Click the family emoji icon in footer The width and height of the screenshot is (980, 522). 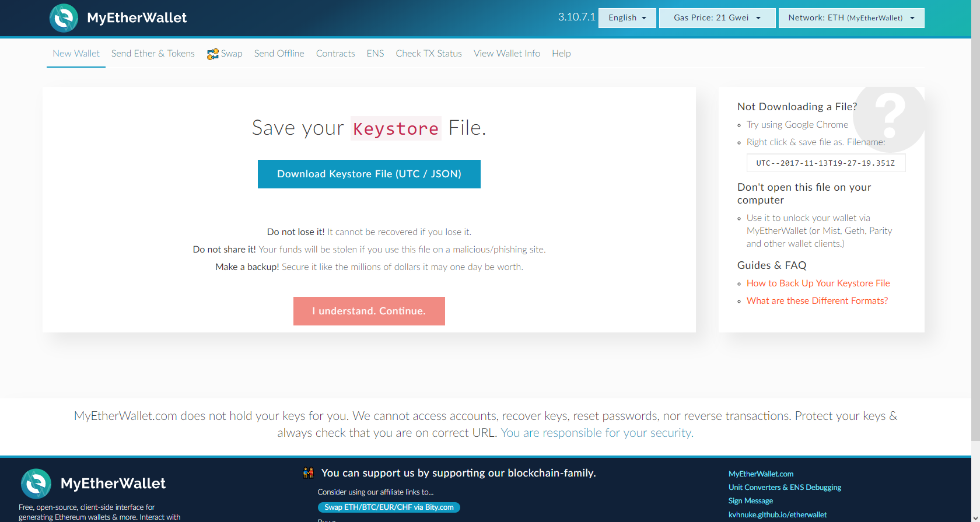click(309, 473)
